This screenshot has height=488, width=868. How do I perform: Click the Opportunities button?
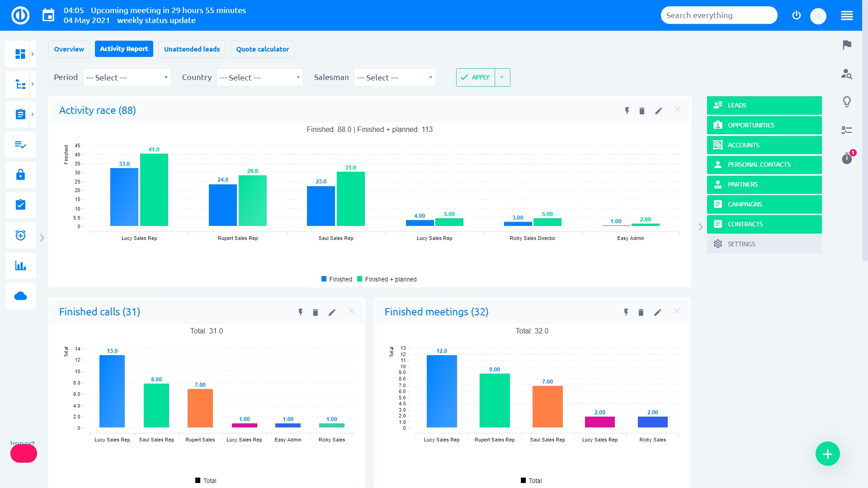764,125
